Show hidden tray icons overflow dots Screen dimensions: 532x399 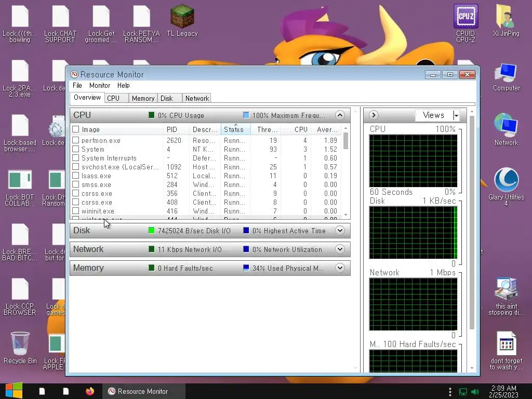450,392
